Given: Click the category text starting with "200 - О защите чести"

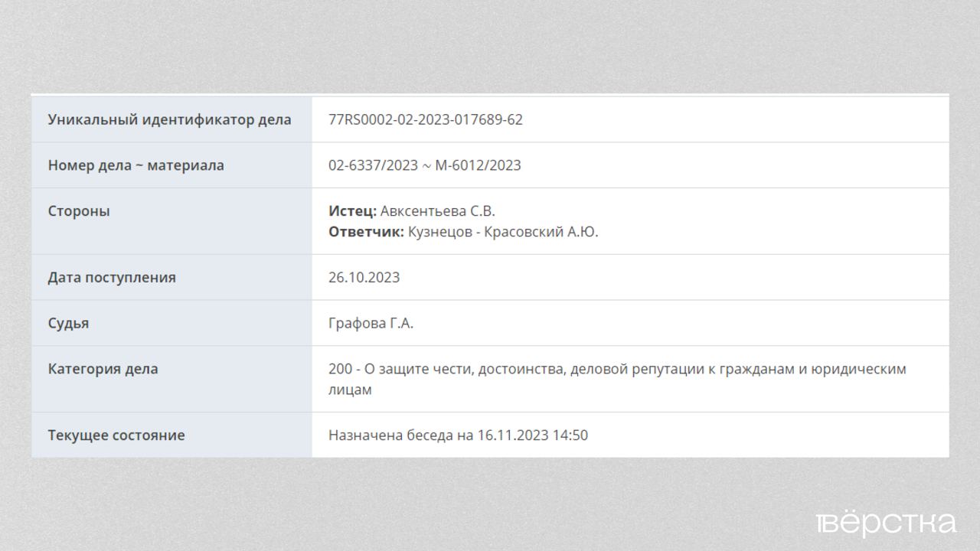Looking at the screenshot, I should (616, 369).
